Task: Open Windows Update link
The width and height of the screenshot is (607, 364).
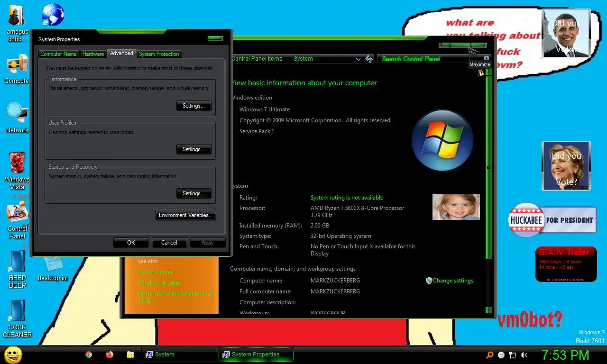Action: (x=159, y=283)
